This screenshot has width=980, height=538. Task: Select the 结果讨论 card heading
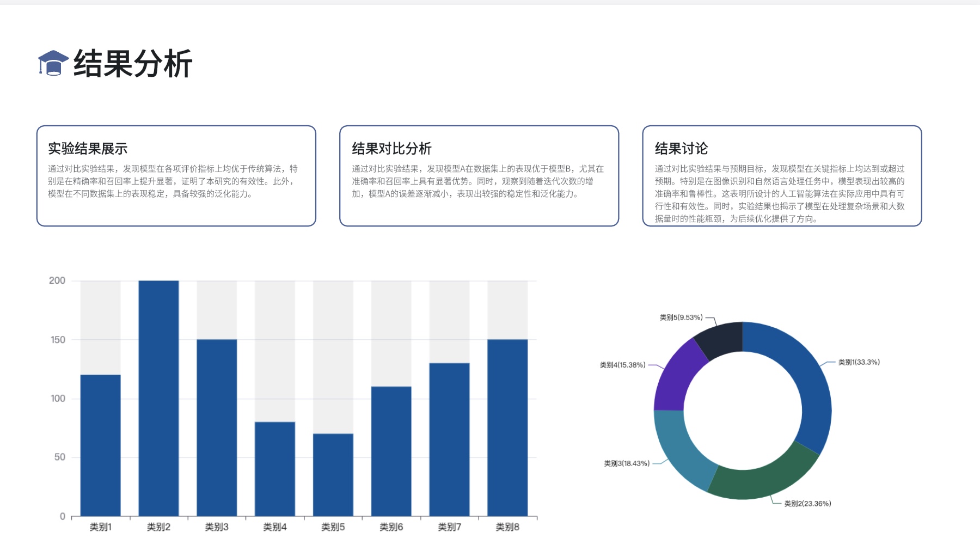681,149
